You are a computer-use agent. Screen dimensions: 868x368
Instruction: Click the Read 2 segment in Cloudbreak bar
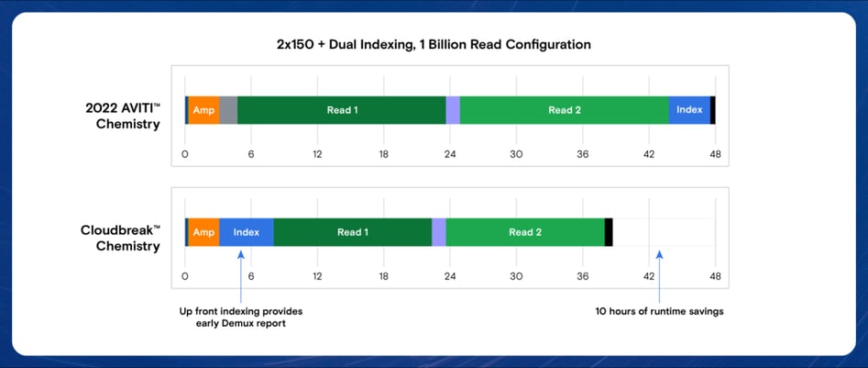tap(525, 232)
